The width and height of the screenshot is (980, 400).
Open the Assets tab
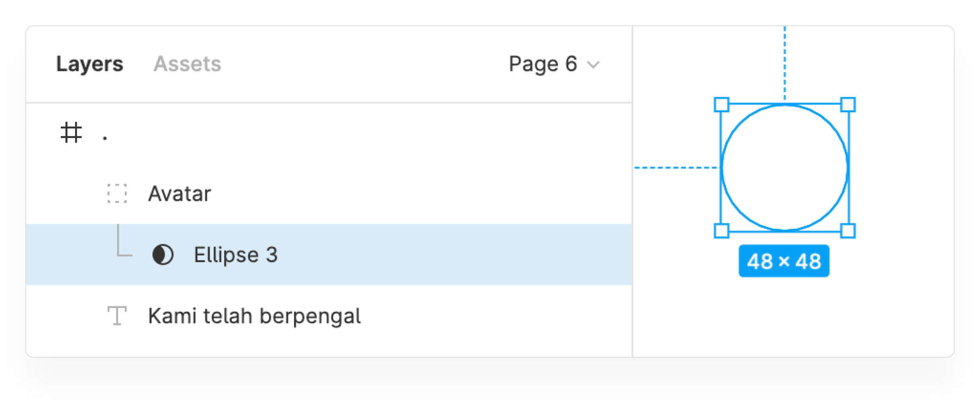point(187,64)
